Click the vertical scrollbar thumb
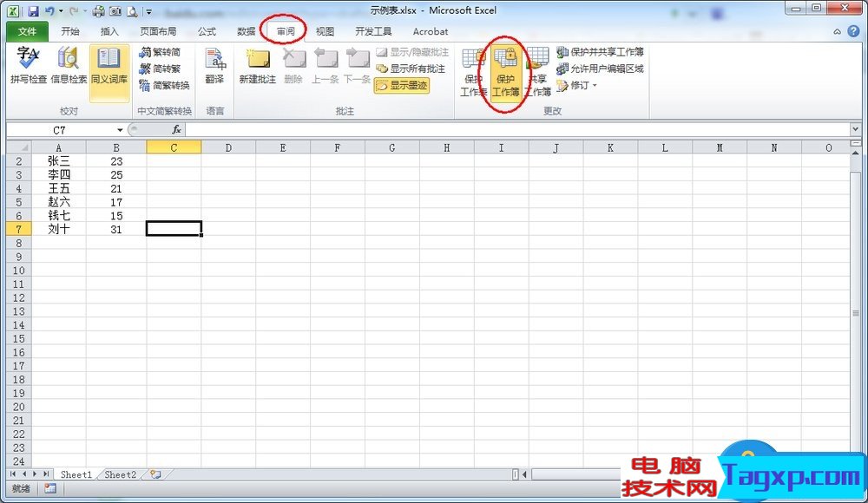 pos(855,313)
